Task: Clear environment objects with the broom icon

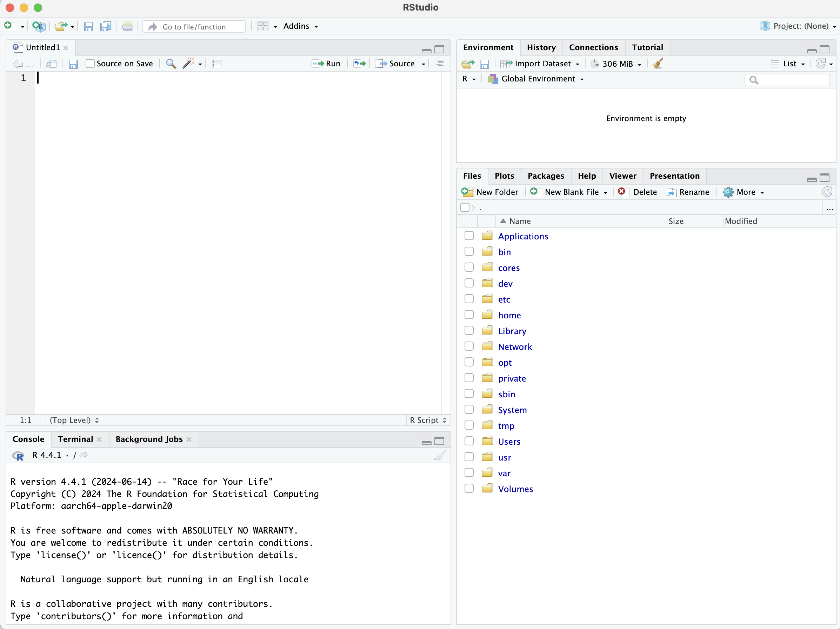Action: click(x=658, y=64)
